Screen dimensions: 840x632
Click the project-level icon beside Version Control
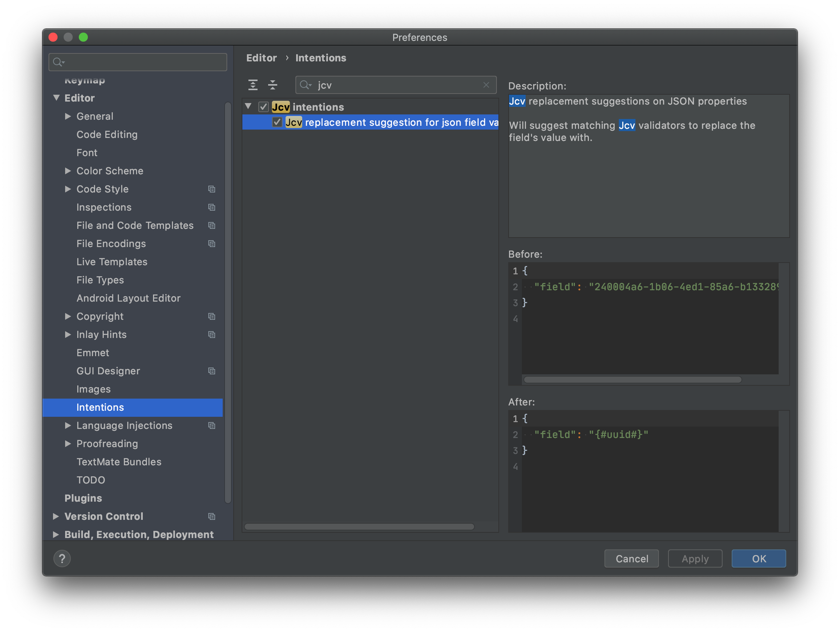pyautogui.click(x=212, y=516)
